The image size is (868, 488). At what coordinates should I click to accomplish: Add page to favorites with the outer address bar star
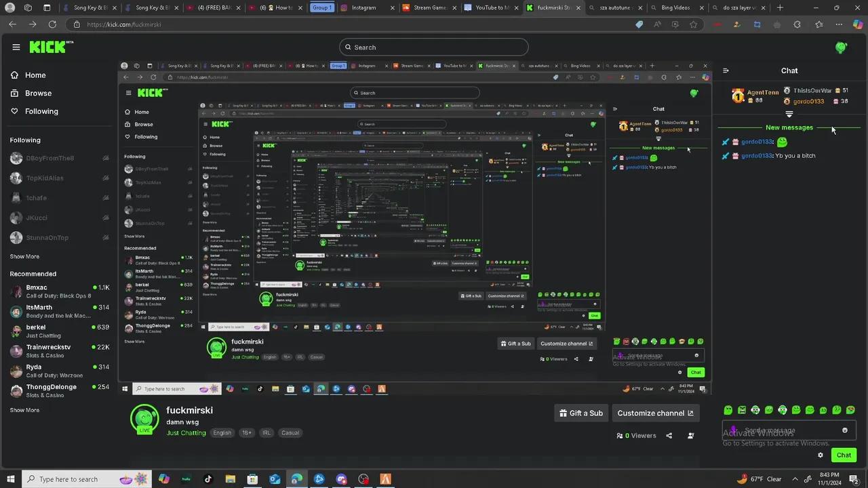click(693, 24)
